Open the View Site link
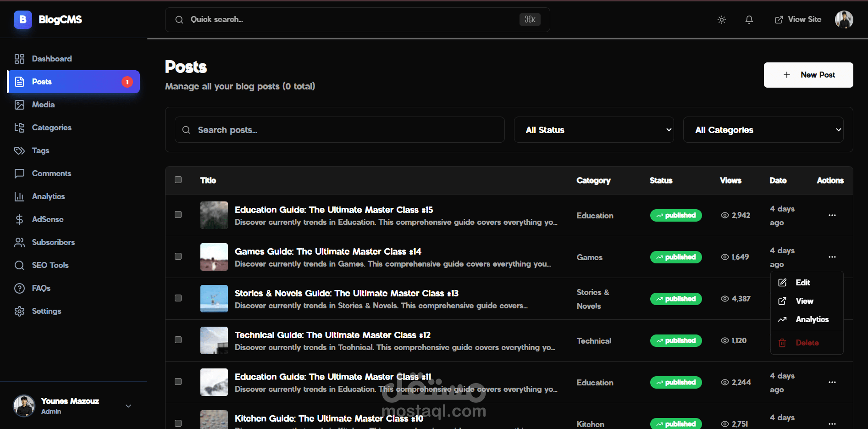 (798, 20)
